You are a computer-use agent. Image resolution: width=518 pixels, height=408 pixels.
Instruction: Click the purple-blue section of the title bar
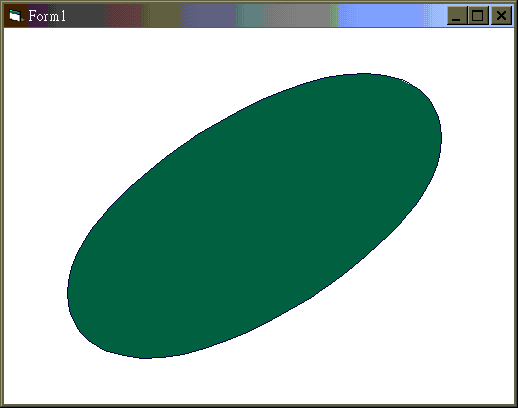(217, 16)
